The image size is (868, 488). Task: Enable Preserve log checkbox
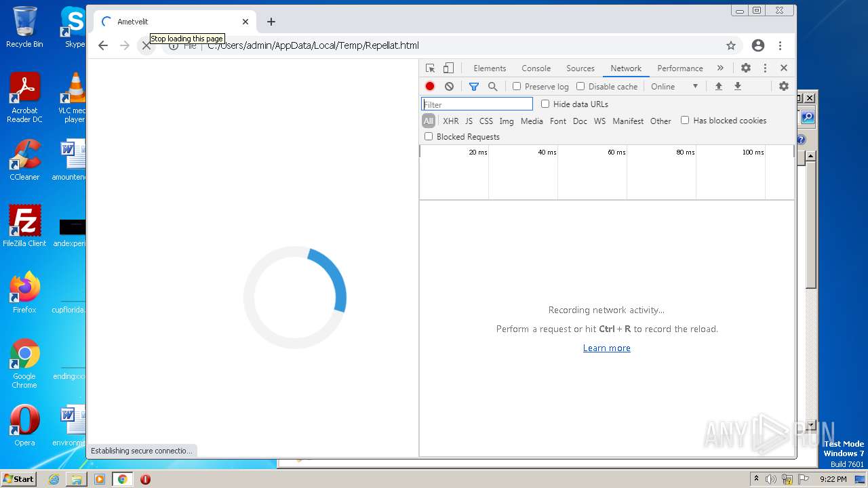tap(517, 86)
